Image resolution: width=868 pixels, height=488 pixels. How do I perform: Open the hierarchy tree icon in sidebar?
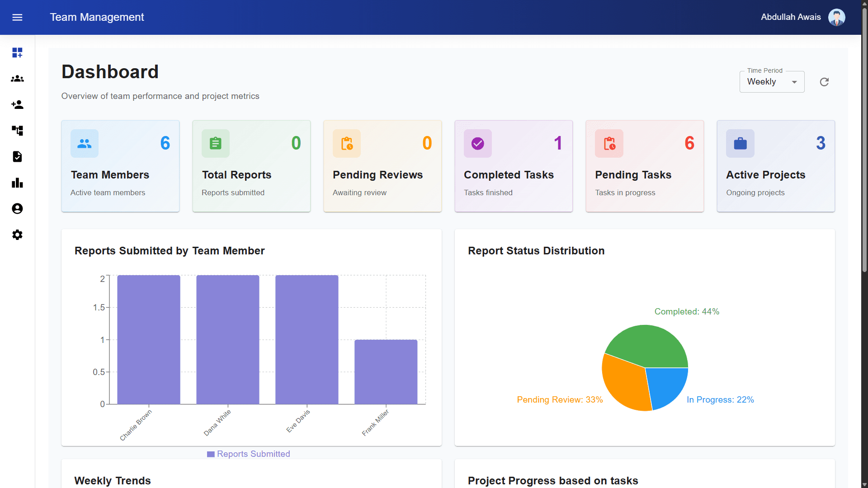tap(17, 131)
